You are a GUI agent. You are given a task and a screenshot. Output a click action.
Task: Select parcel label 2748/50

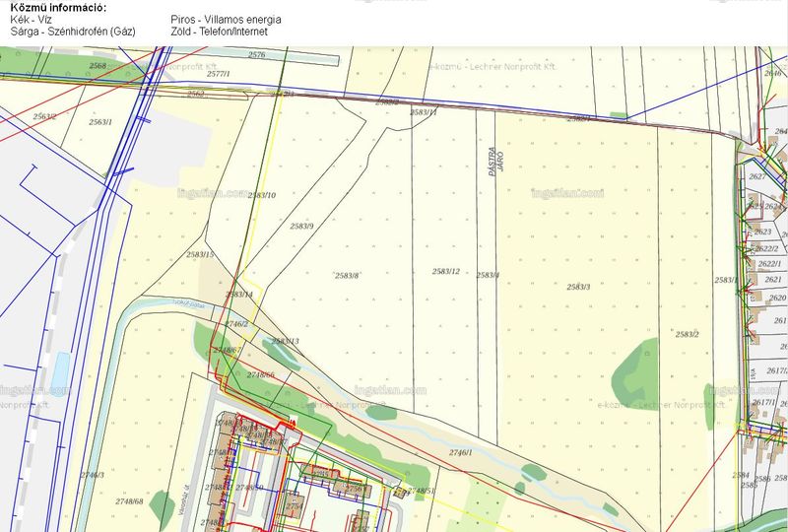[250, 488]
